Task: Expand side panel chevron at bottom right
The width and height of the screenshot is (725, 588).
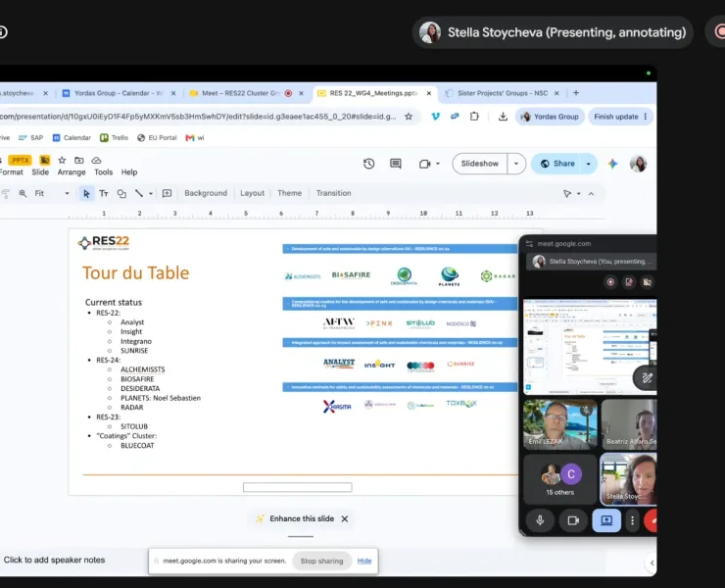Action: pos(652,563)
